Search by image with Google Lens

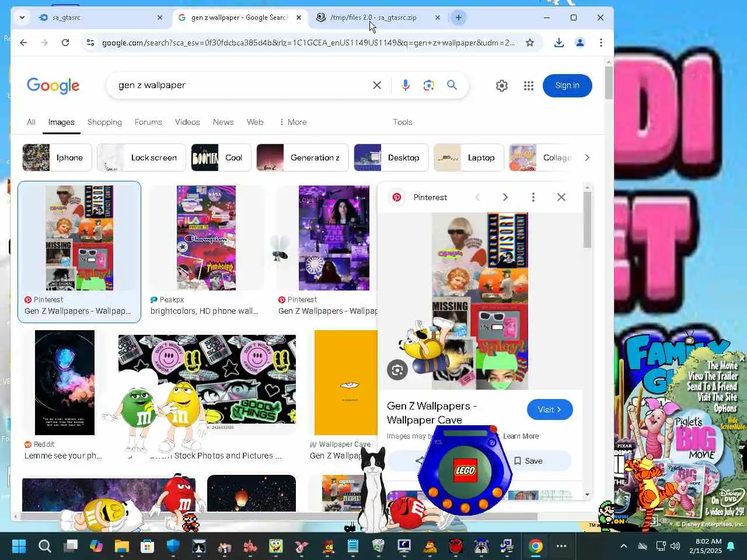point(429,85)
